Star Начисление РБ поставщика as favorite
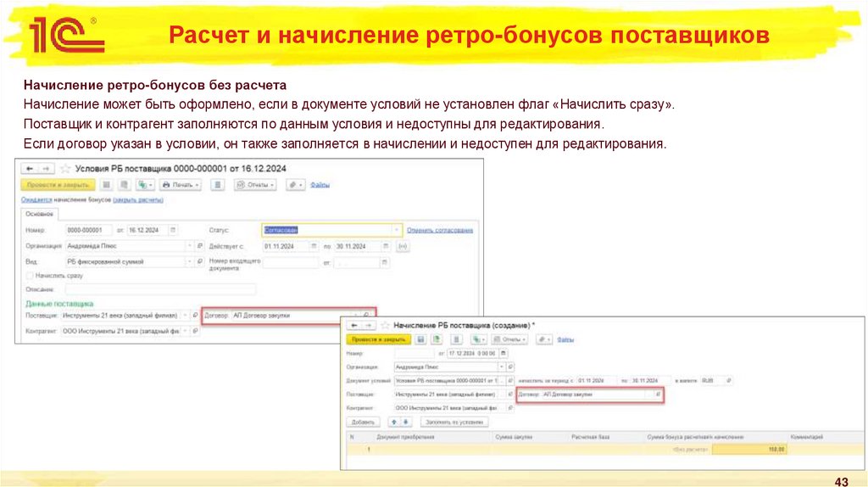The height and width of the screenshot is (487, 868). point(386,325)
